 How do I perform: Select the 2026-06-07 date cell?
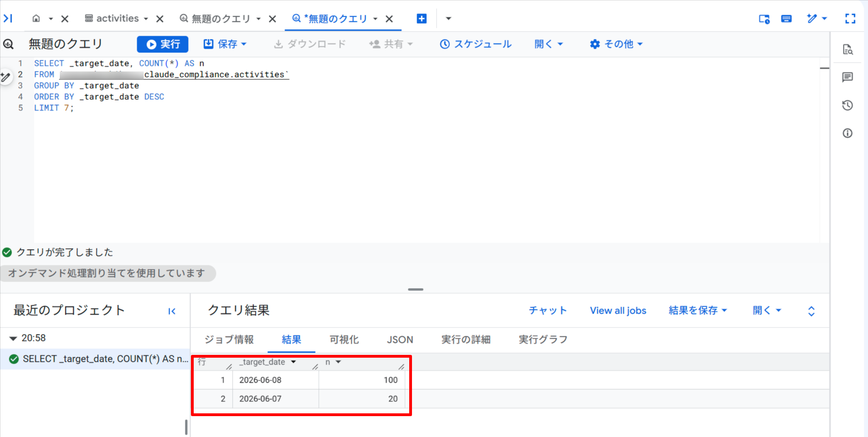point(275,399)
